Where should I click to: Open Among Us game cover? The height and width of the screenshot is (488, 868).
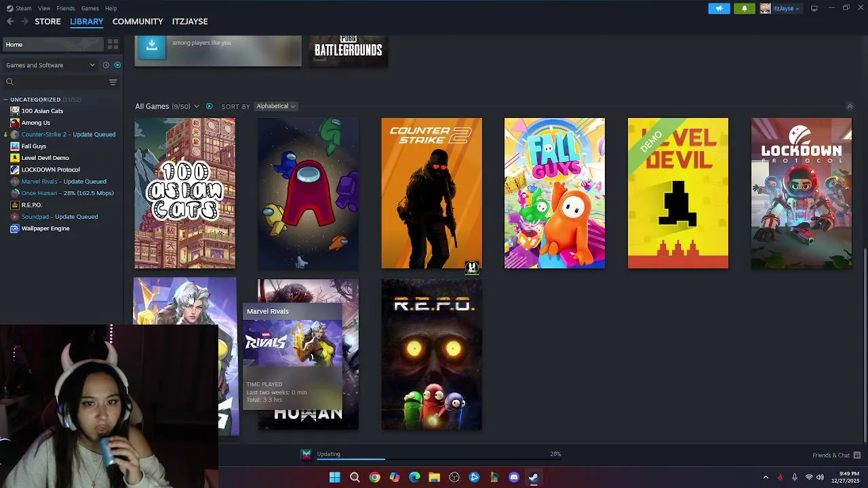(308, 193)
